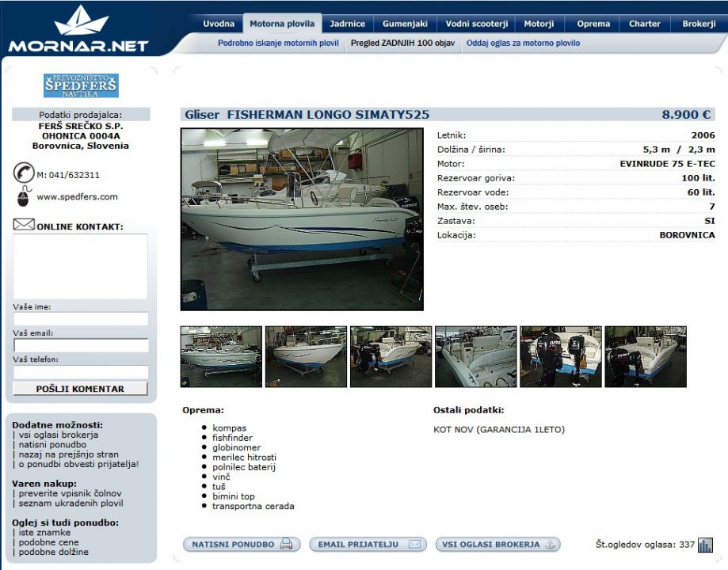Go to the Motorji tab
Screen dimensions: 728x570
(539, 24)
